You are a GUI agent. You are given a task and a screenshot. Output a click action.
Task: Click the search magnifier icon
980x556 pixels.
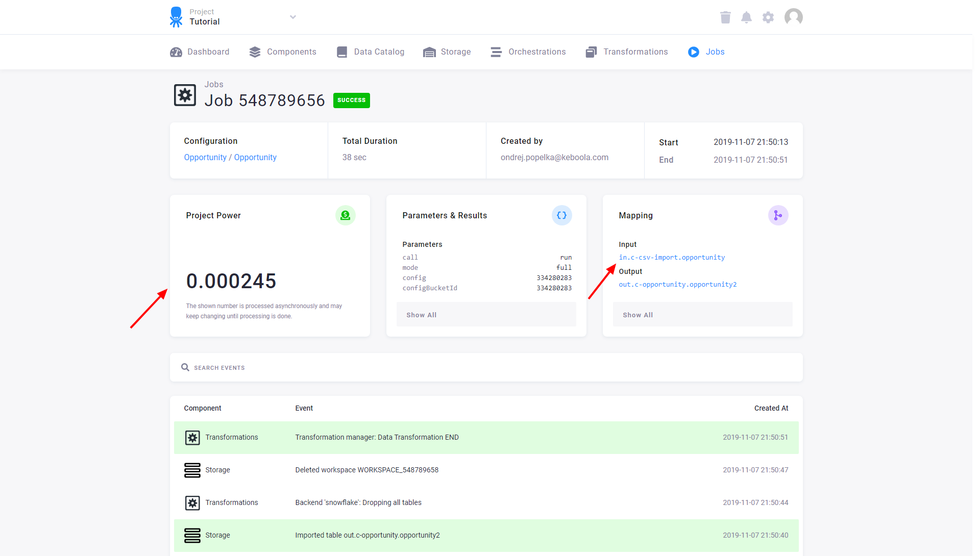185,367
